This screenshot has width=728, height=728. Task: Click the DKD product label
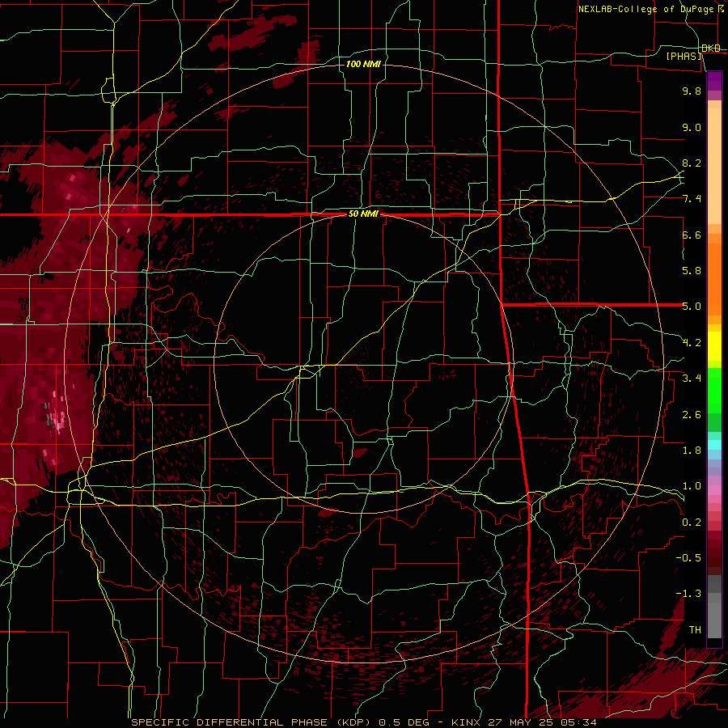coord(711,49)
